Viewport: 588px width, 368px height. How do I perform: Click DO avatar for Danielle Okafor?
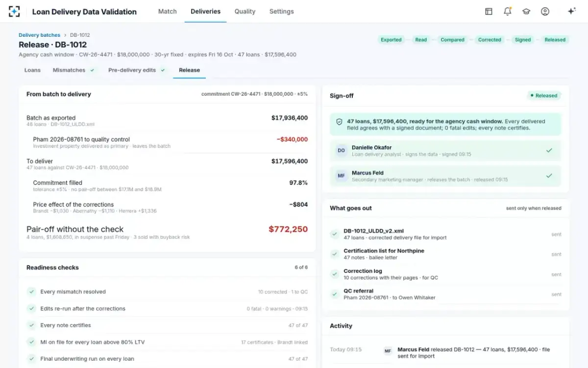click(342, 151)
